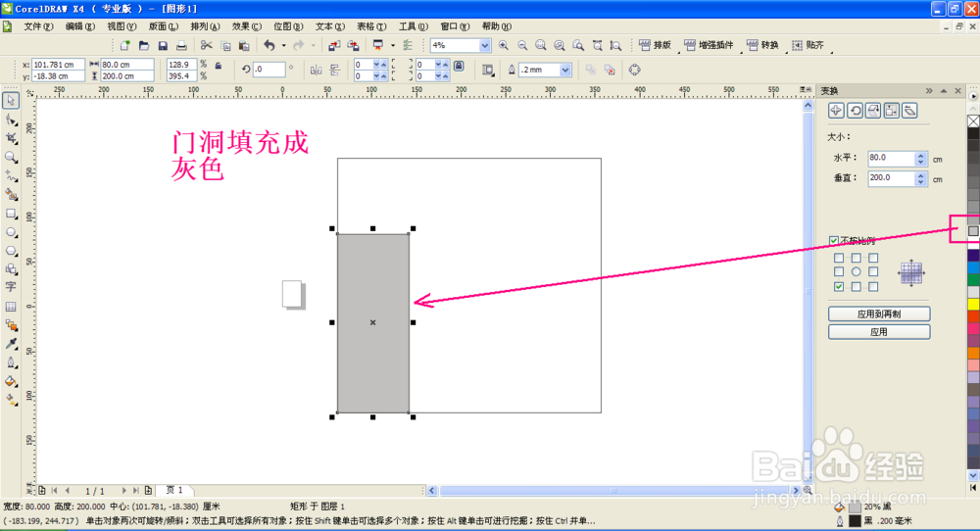This screenshot has width=980, height=531.
Task: Click the 应用到再制 button
Action: [x=879, y=314]
